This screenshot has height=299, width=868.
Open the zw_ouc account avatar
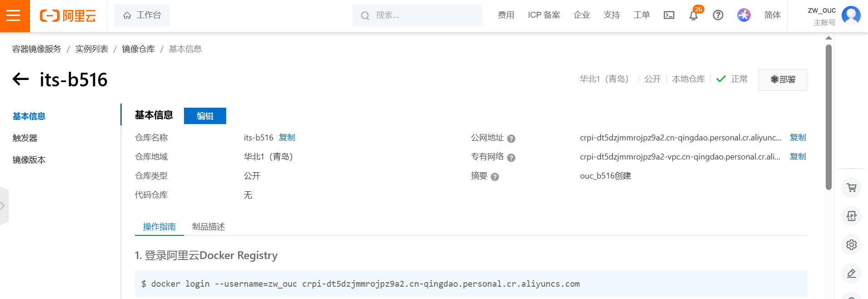coord(851,15)
